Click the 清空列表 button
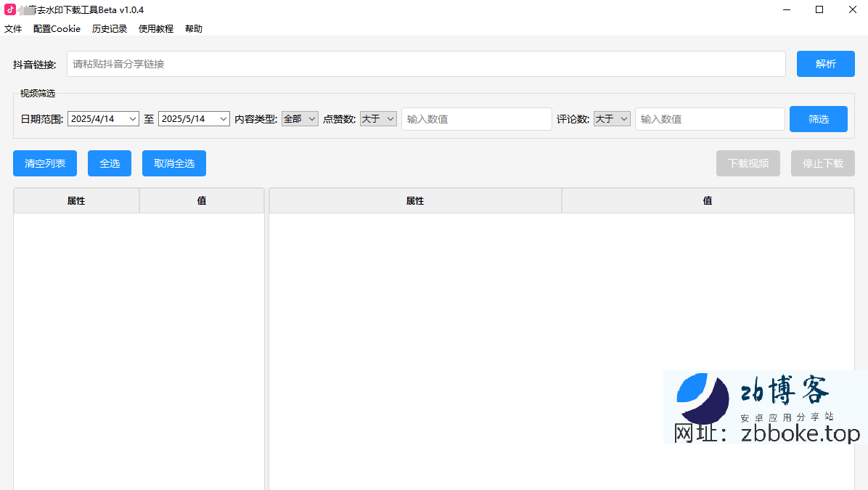 tap(45, 163)
